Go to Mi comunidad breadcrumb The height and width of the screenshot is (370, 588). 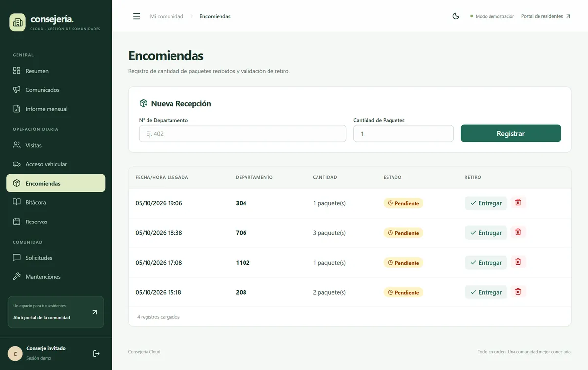[167, 16]
